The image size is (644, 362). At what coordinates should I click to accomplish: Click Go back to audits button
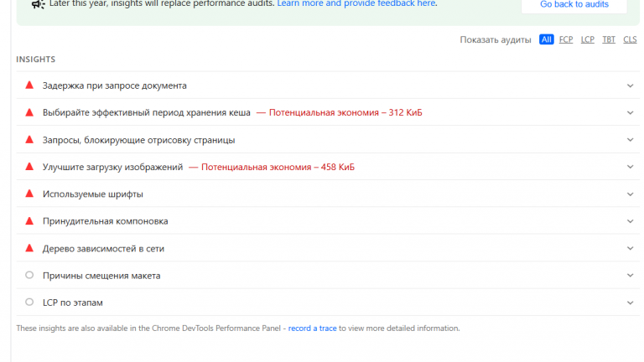tap(574, 5)
